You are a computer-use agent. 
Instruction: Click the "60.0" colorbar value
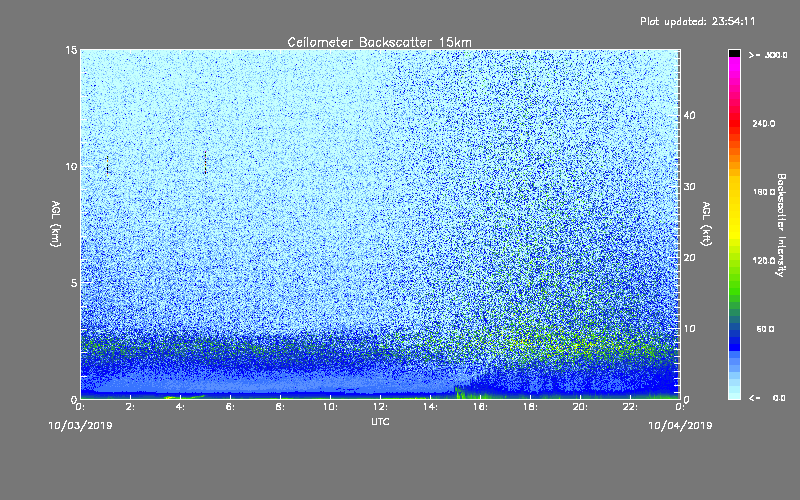pos(765,329)
